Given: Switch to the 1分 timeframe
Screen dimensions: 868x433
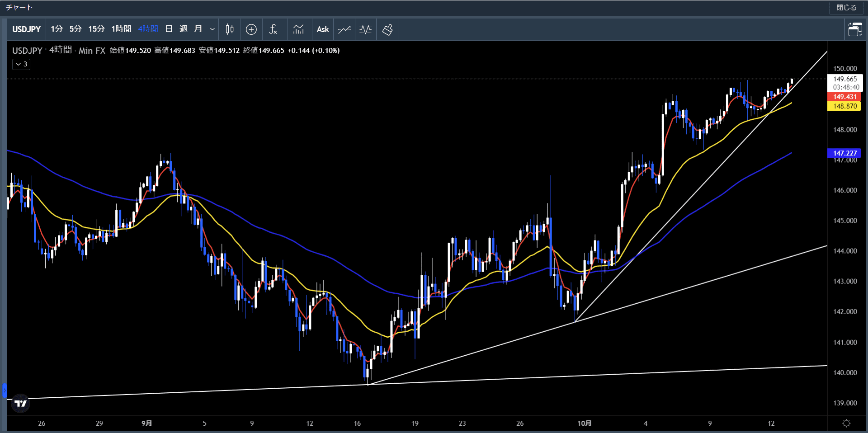Looking at the screenshot, I should coord(57,29).
